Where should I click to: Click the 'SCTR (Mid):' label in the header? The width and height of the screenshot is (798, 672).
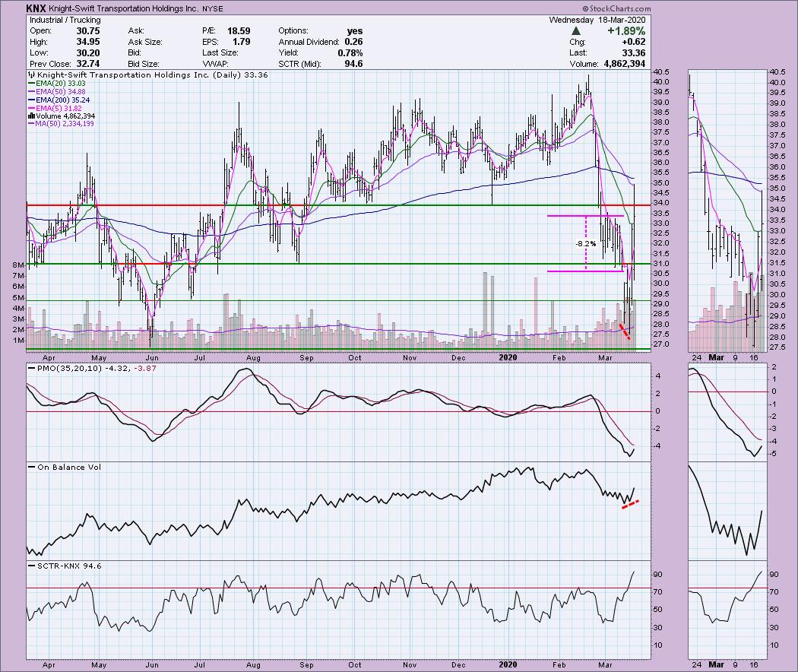[300, 64]
